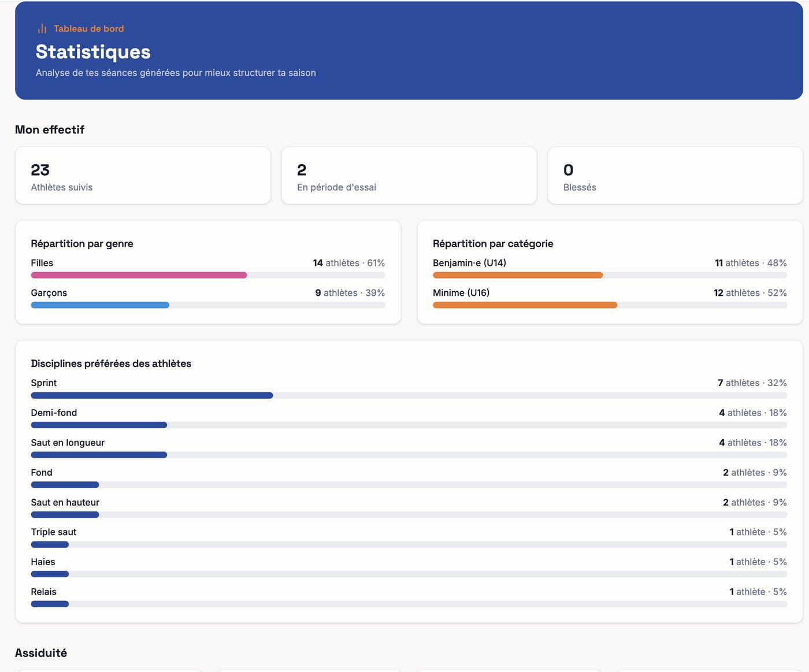Open the En période d'essai card
Image resolution: width=809 pixels, height=672 pixels.
click(x=409, y=176)
